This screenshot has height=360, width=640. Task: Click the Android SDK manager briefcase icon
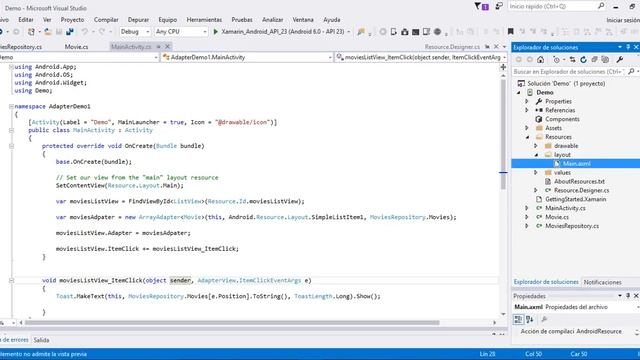point(404,32)
